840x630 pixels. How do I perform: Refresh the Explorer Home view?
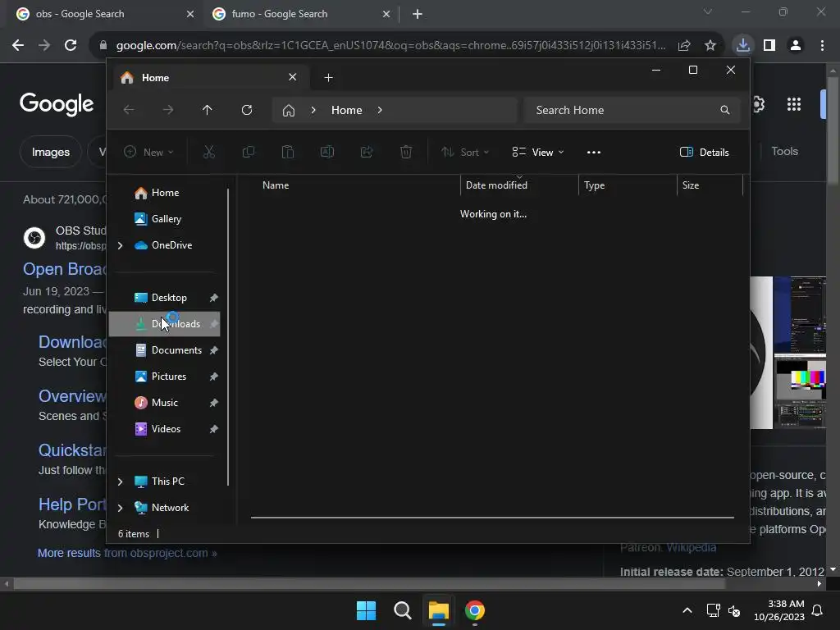[x=246, y=110]
